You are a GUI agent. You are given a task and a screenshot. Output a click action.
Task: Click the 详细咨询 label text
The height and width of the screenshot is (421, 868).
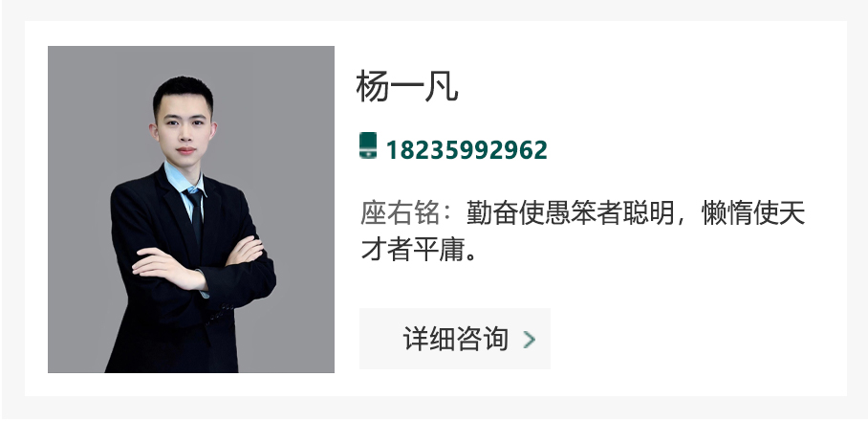pyautogui.click(x=455, y=339)
